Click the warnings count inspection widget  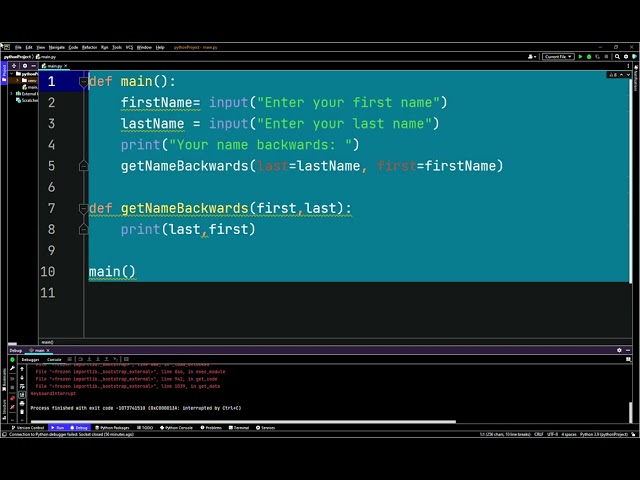pos(613,75)
